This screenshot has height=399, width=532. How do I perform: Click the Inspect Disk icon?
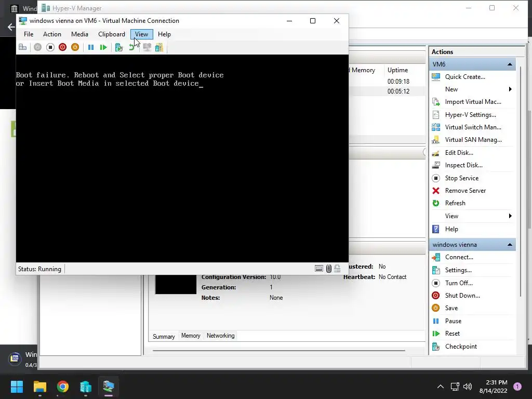(x=436, y=165)
